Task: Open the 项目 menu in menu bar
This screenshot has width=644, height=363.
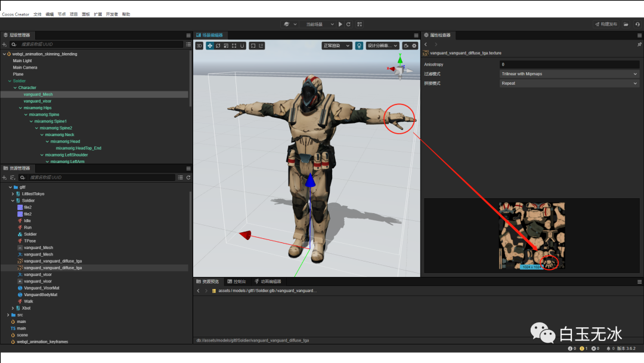Action: 74,14
